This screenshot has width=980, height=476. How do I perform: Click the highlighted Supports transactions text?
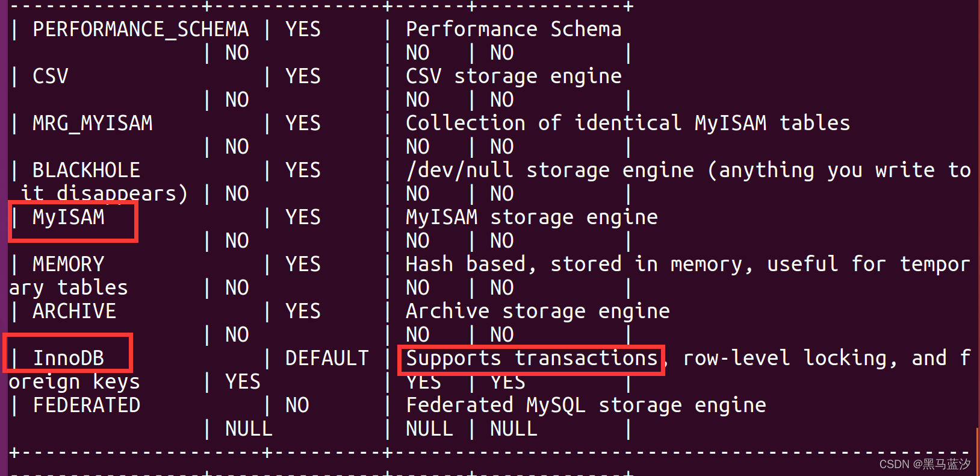(x=532, y=358)
